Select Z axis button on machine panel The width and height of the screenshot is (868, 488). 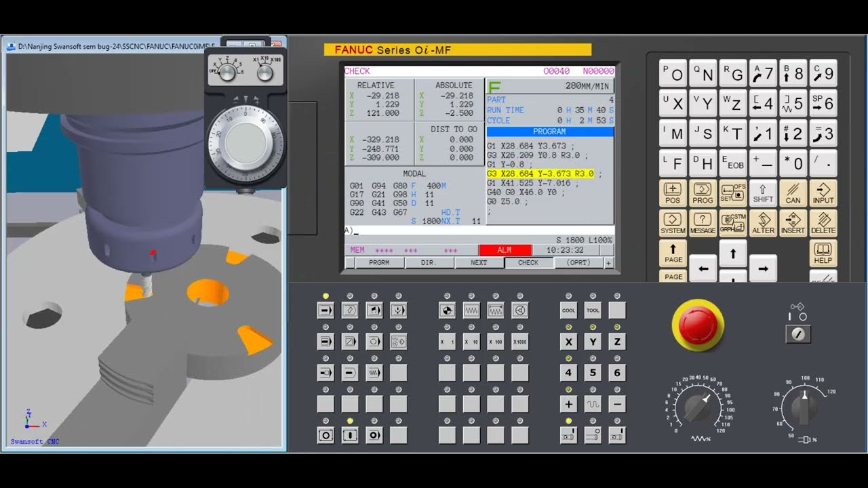(617, 342)
